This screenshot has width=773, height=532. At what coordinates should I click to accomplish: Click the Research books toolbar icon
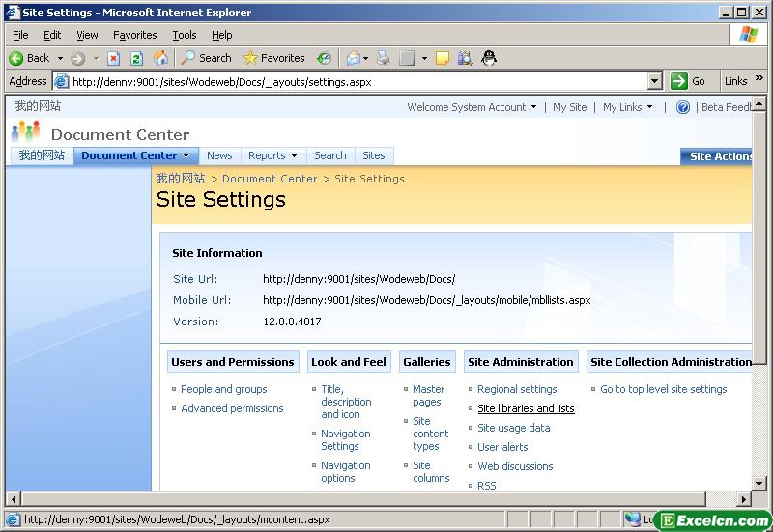[465, 58]
